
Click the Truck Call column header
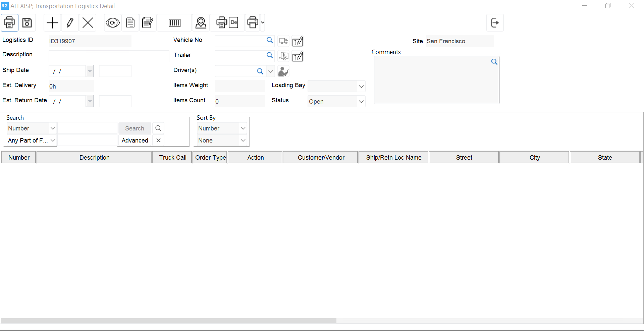pos(172,158)
